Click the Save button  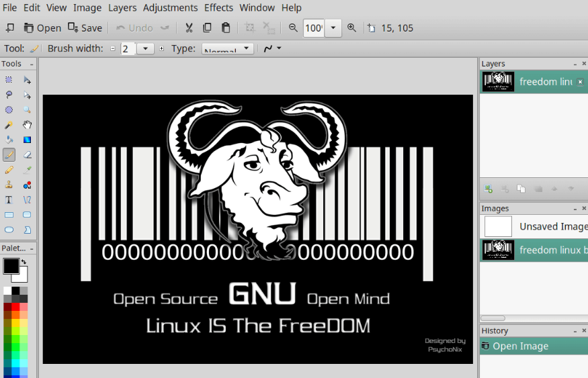[85, 28]
